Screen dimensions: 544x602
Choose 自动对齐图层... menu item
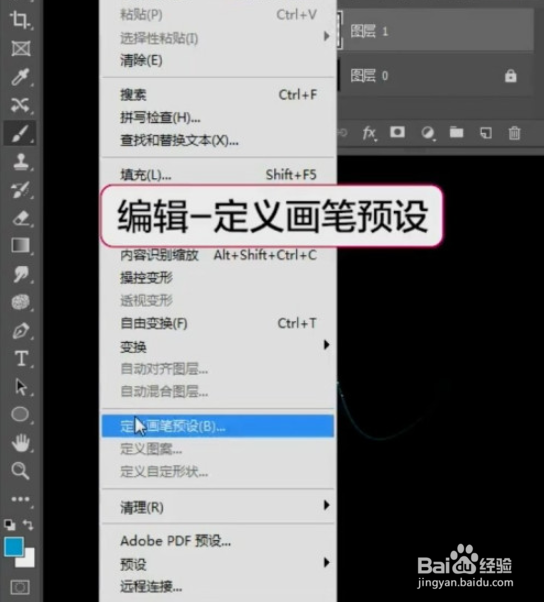(218, 369)
